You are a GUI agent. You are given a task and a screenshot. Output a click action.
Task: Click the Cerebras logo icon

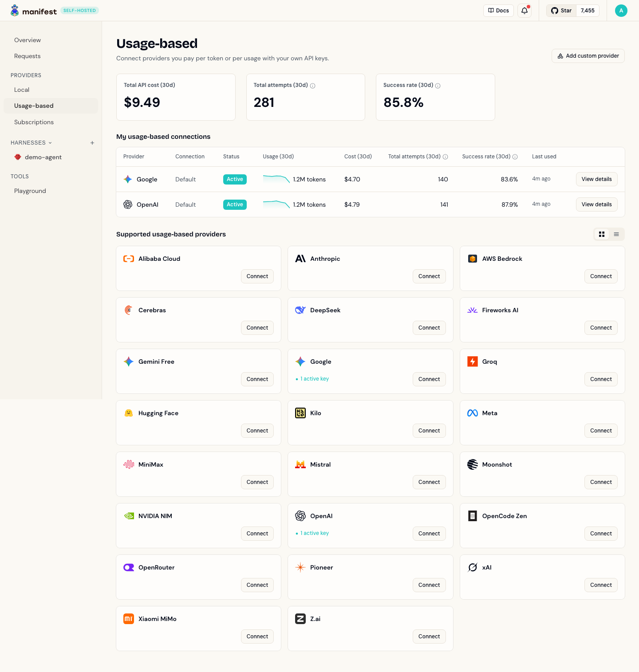click(129, 310)
